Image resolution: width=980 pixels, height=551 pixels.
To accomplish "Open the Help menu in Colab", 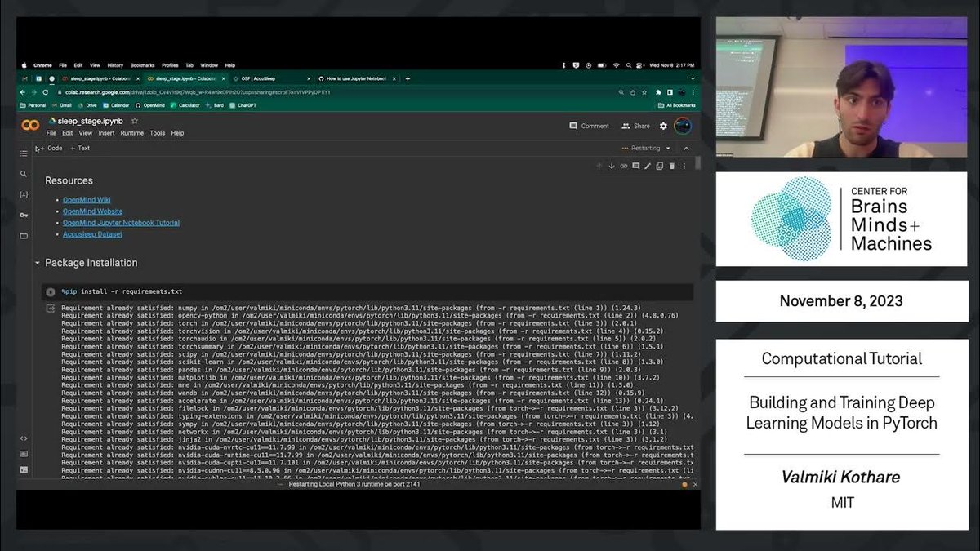I will (x=177, y=133).
